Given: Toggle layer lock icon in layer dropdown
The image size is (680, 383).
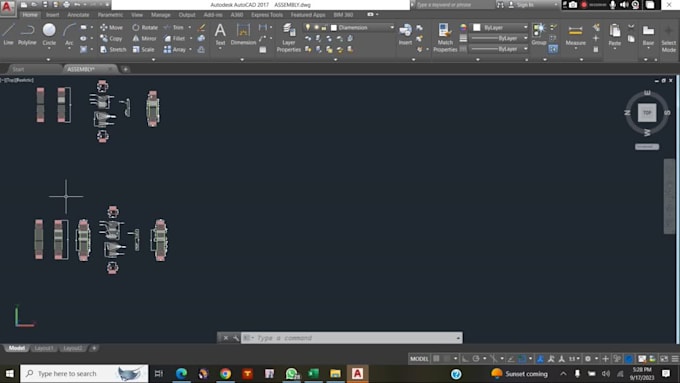Looking at the screenshot, I should [x=324, y=28].
